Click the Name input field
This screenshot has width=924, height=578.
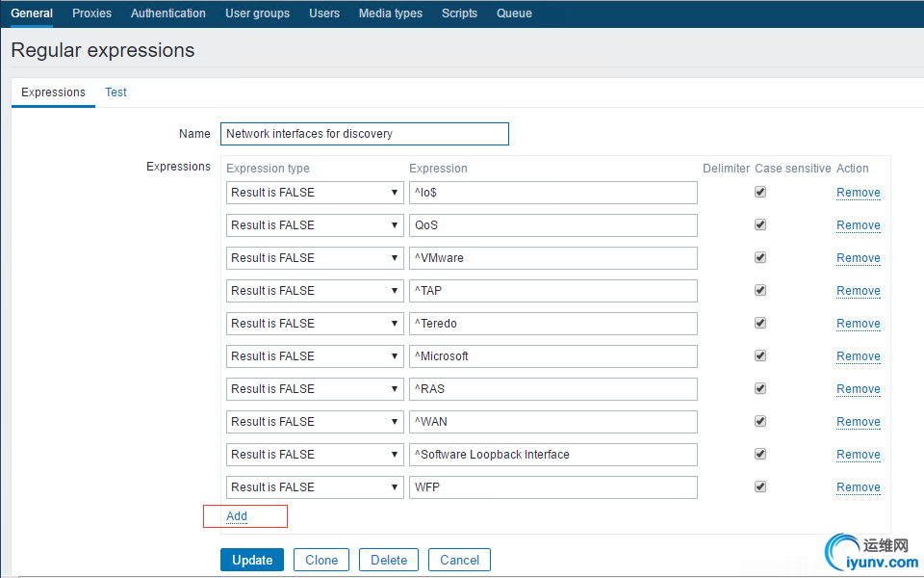[x=365, y=134]
